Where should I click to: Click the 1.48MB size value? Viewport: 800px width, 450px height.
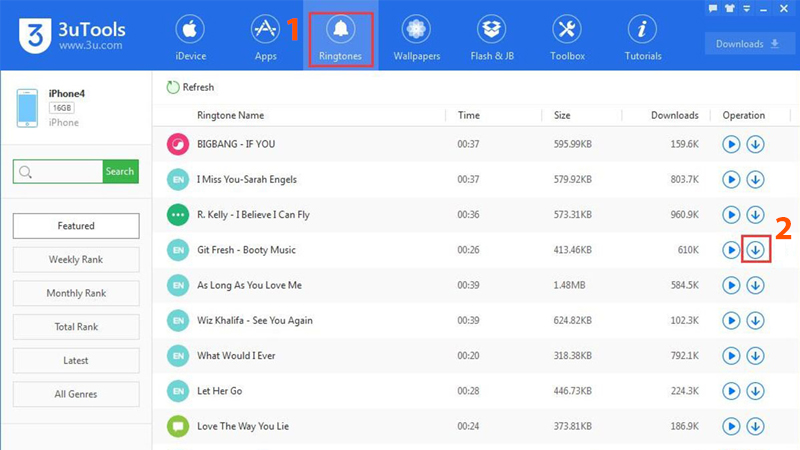[569, 285]
